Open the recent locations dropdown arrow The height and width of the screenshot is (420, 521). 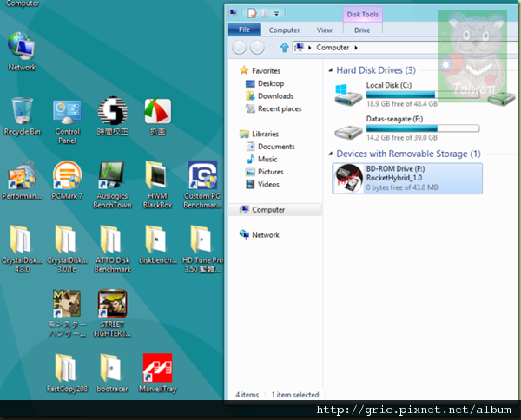pyautogui.click(x=273, y=48)
